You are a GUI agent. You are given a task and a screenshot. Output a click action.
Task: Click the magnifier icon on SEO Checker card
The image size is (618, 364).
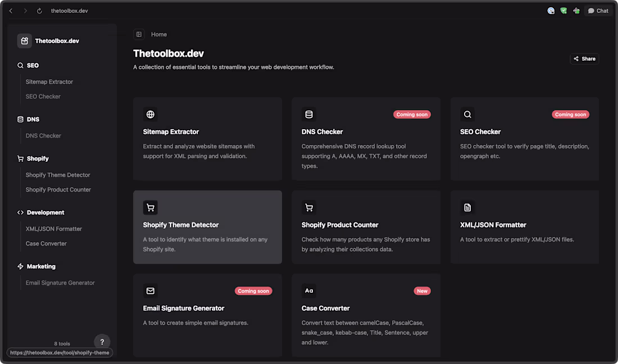[x=467, y=114]
